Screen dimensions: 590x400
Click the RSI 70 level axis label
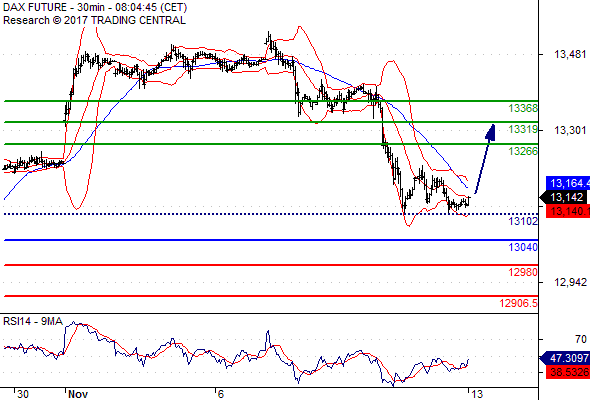click(581, 339)
